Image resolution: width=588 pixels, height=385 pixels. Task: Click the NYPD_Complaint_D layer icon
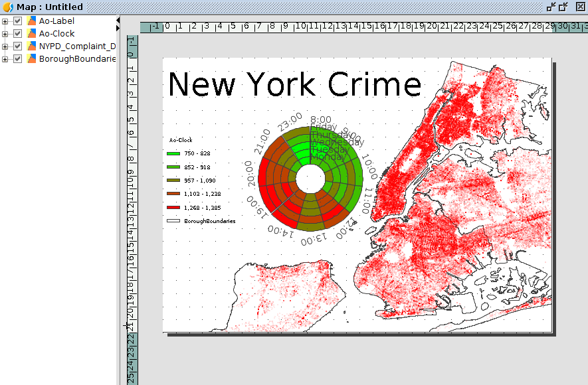[x=31, y=46]
